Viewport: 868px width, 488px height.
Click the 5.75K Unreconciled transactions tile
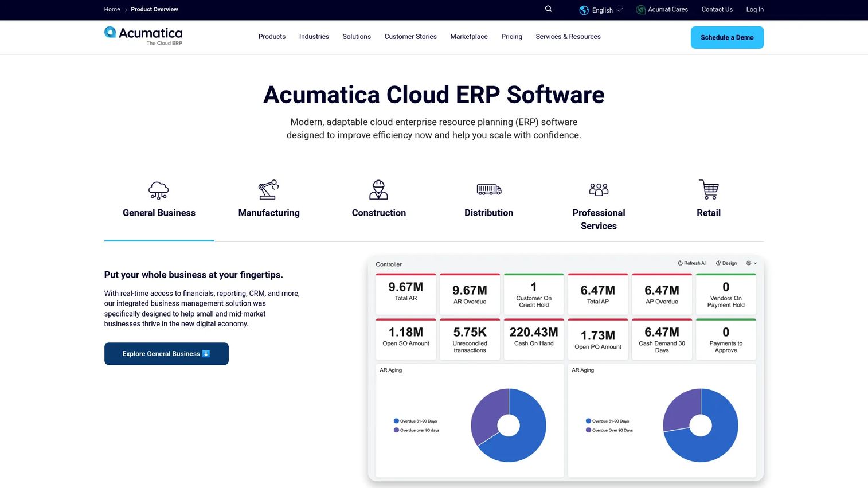tap(470, 339)
